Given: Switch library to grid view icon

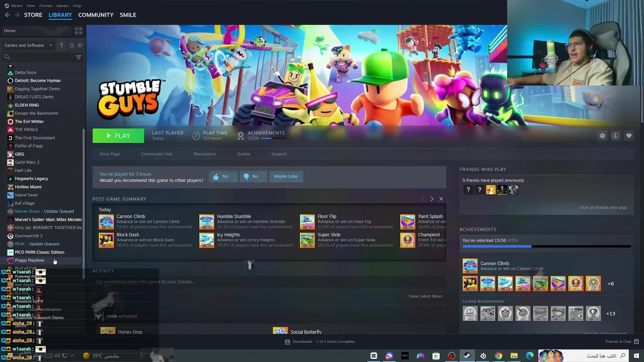Looking at the screenshot, I should point(78,31).
